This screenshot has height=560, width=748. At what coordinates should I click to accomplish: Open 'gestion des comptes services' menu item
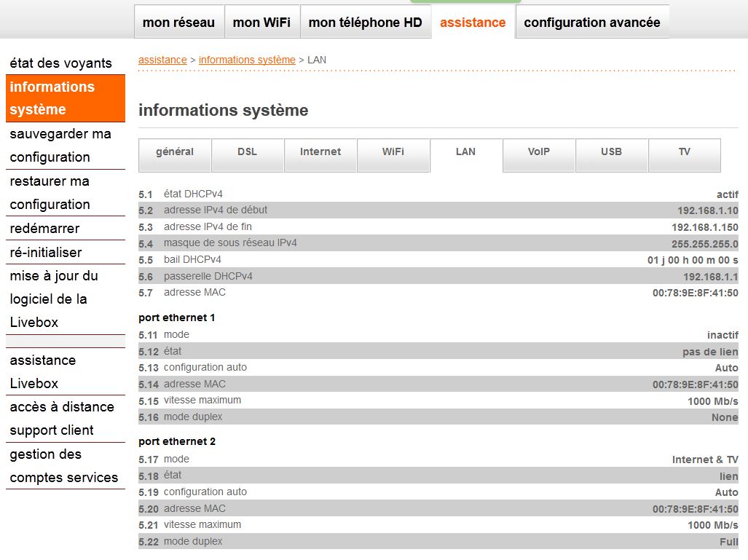pyautogui.click(x=63, y=466)
